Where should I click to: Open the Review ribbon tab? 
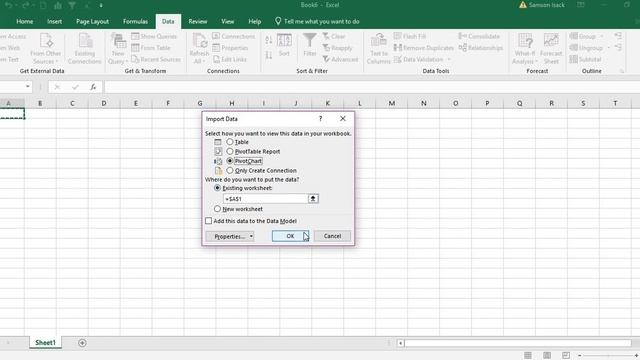[198, 22]
